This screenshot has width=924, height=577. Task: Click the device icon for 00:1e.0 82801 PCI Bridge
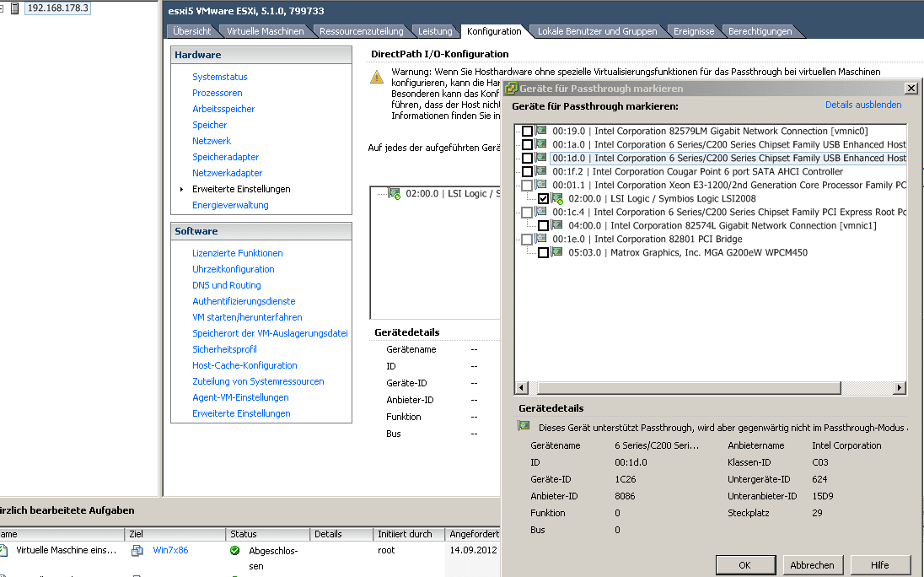(x=541, y=239)
